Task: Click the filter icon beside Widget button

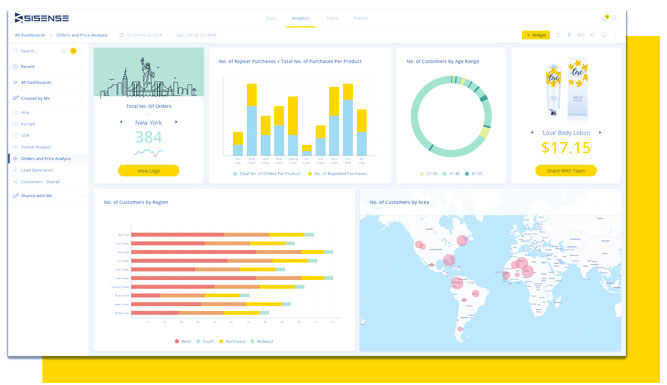Action: (x=558, y=35)
